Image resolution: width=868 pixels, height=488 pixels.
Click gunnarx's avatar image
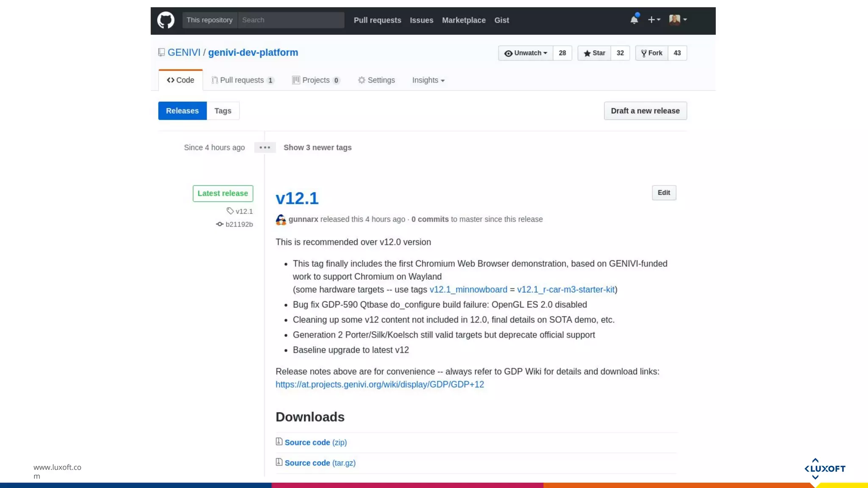pos(281,219)
